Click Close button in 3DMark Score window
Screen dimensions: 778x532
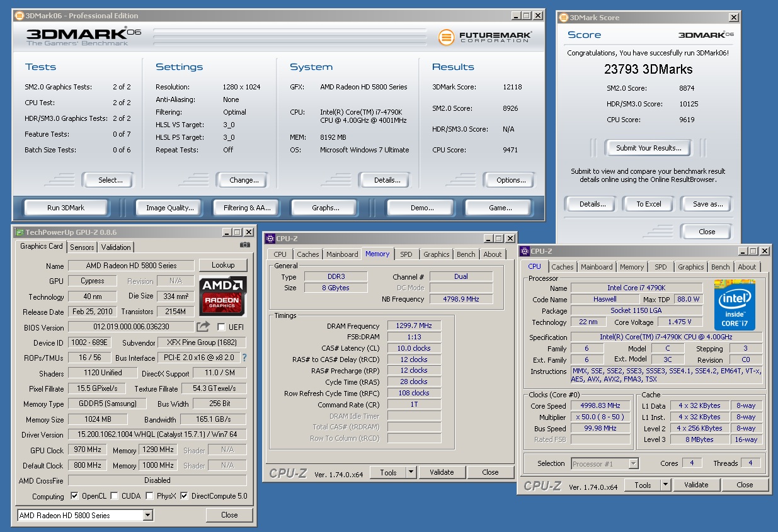tap(707, 232)
